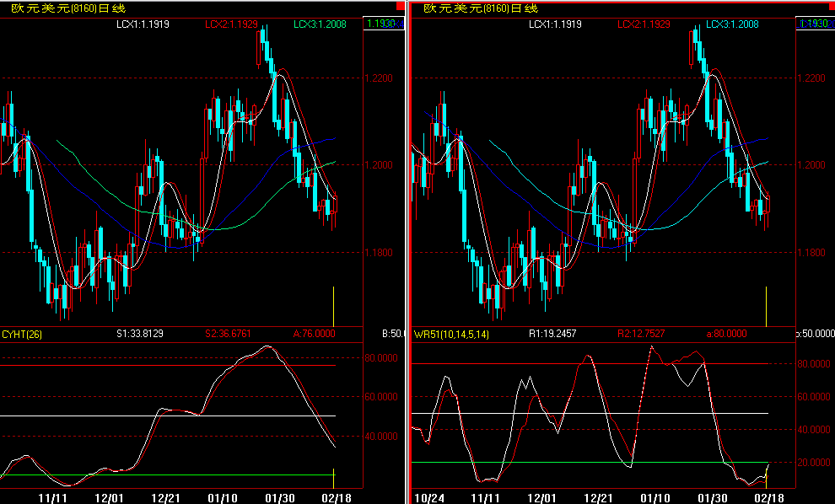Click yellow cursor line in right price chart

pyautogui.click(x=767, y=307)
